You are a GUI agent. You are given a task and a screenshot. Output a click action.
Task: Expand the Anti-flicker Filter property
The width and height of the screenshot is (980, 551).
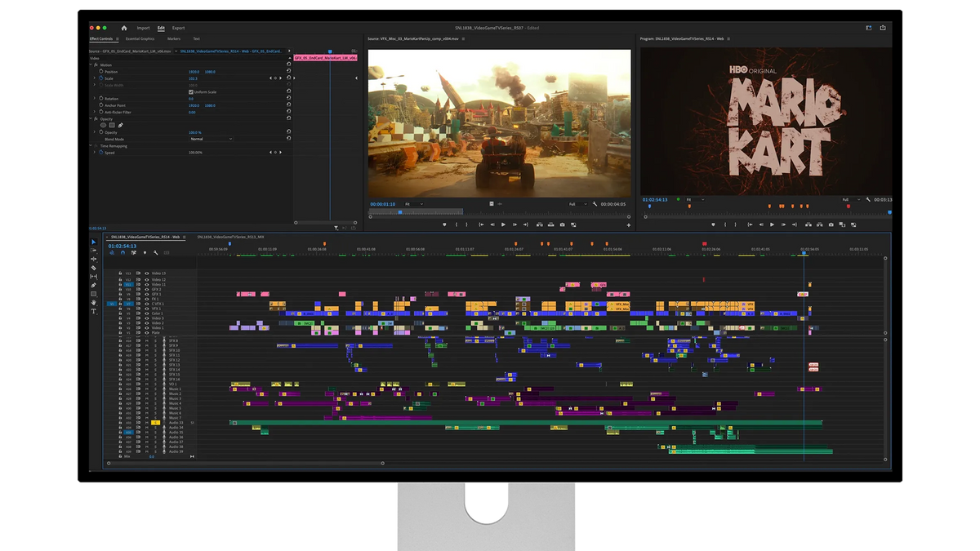[96, 113]
